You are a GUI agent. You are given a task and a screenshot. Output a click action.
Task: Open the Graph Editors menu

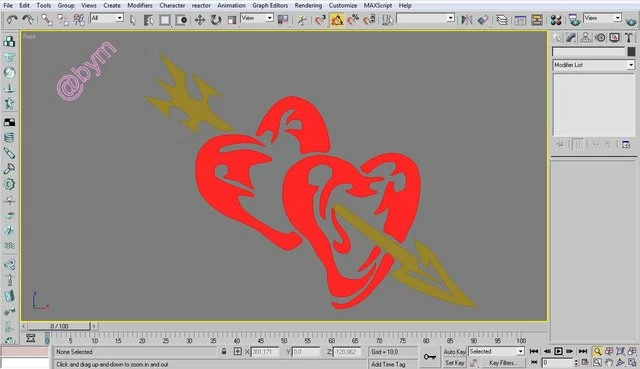click(x=270, y=5)
